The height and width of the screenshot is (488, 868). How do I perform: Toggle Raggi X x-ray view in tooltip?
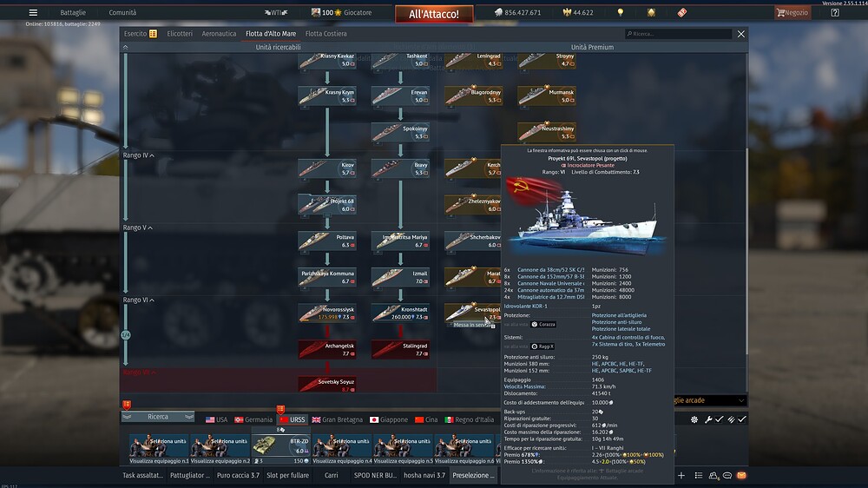tap(542, 346)
